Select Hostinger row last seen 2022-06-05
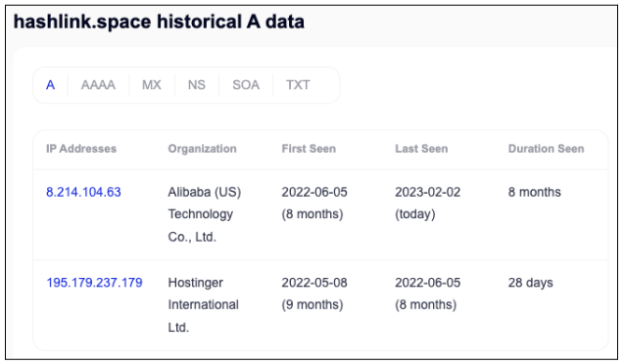The height and width of the screenshot is (364, 624). 428,294
